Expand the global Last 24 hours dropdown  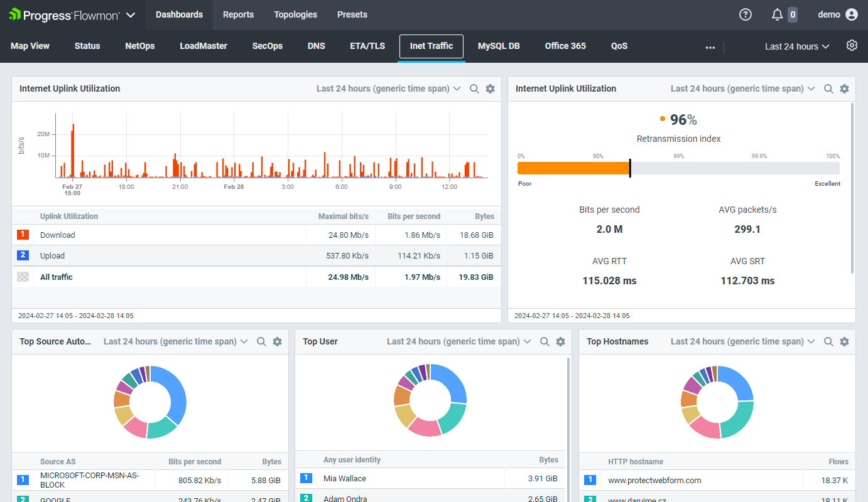click(x=796, y=46)
